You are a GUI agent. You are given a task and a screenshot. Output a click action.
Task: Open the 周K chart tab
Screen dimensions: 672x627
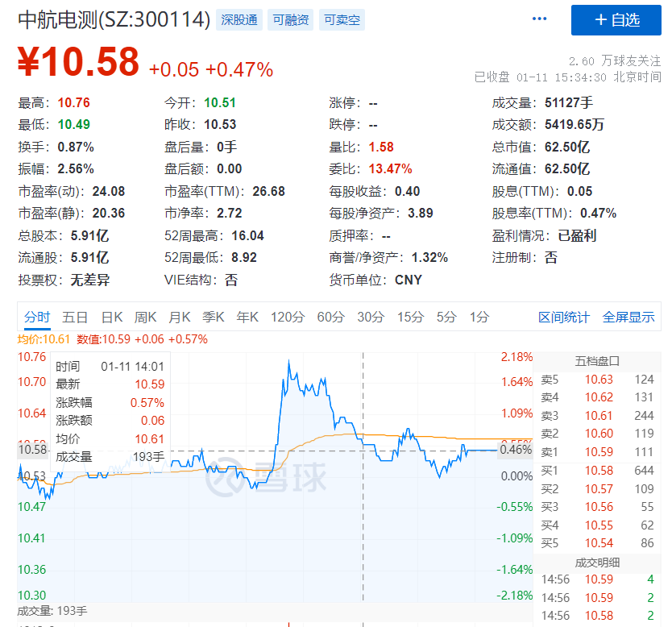coord(145,318)
